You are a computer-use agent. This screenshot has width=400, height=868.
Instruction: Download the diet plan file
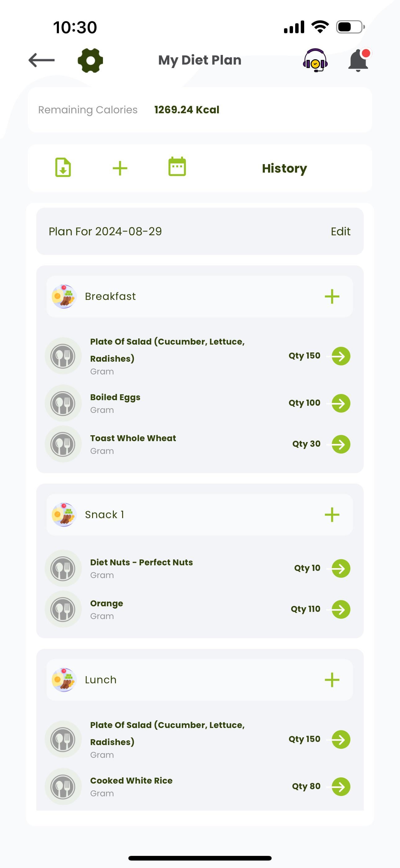point(63,167)
